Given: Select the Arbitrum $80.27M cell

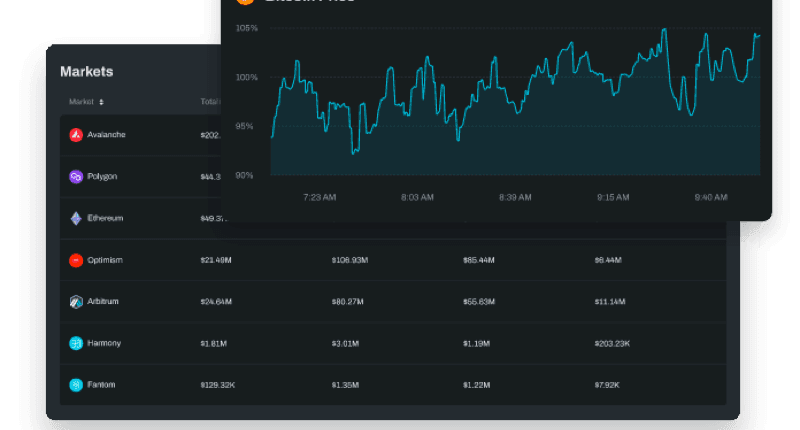Looking at the screenshot, I should 350,302.
